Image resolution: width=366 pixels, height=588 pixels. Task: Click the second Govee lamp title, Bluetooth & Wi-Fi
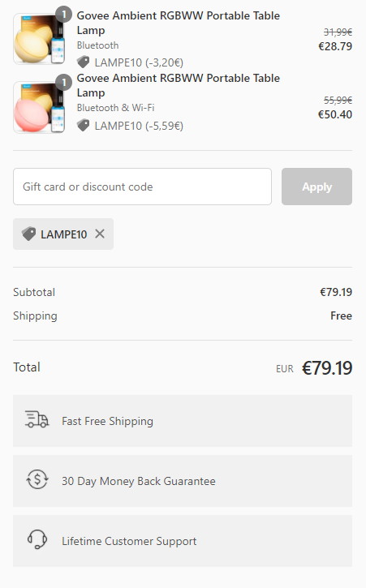pos(179,85)
